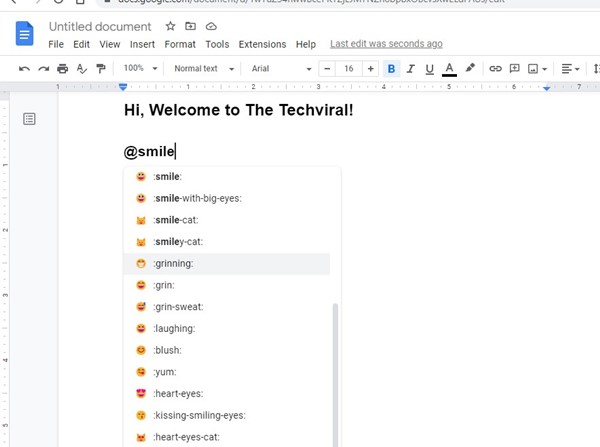The width and height of the screenshot is (600, 447).
Task: Rename the Untitled document title
Action: [100, 27]
